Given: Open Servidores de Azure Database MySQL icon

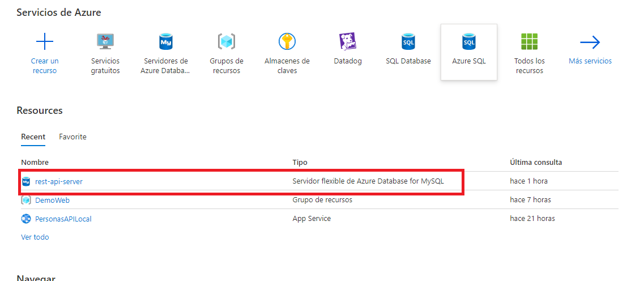Looking at the screenshot, I should (x=166, y=41).
